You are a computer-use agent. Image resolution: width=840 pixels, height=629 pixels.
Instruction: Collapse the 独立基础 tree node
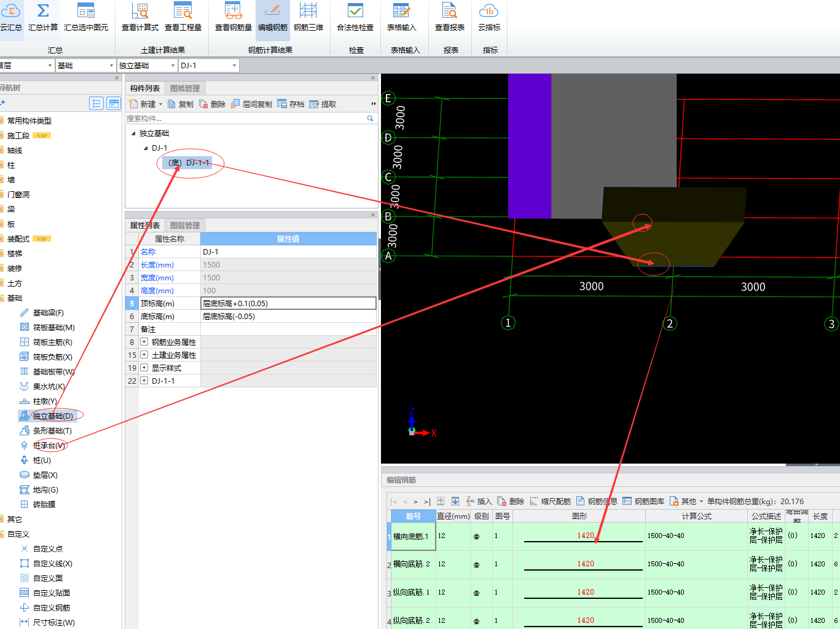[x=133, y=133]
